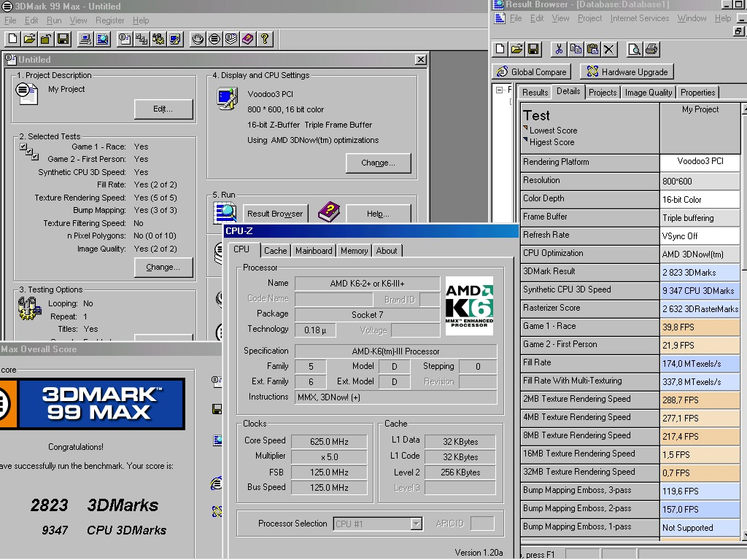Click the Testing Options gears toolbar icon
The image size is (747, 560).
point(158,39)
